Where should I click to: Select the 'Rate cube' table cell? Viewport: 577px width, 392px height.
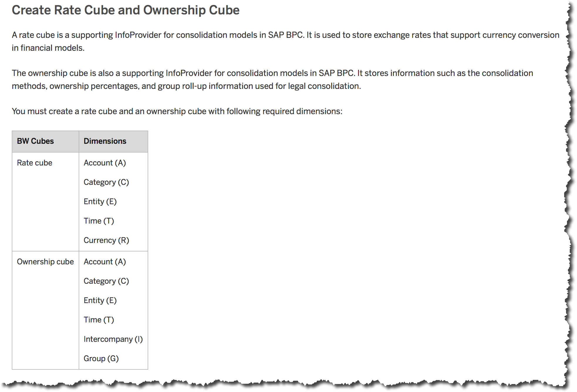(35, 163)
